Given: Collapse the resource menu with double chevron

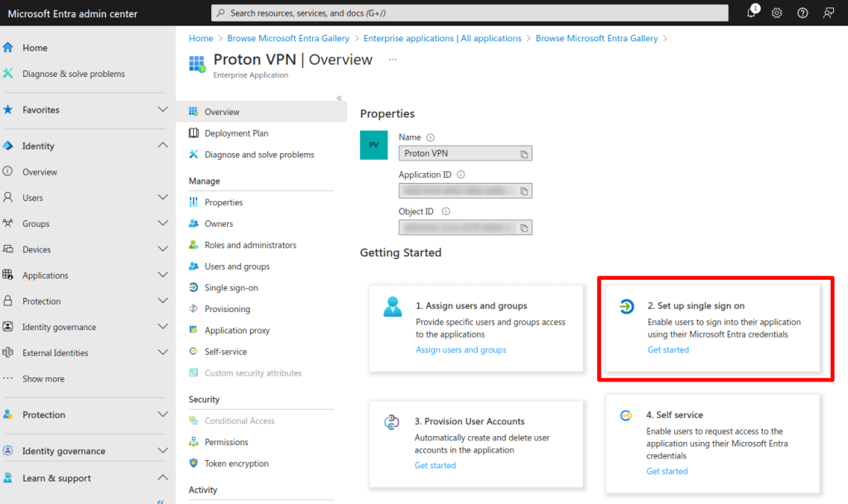Looking at the screenshot, I should pos(339,98).
